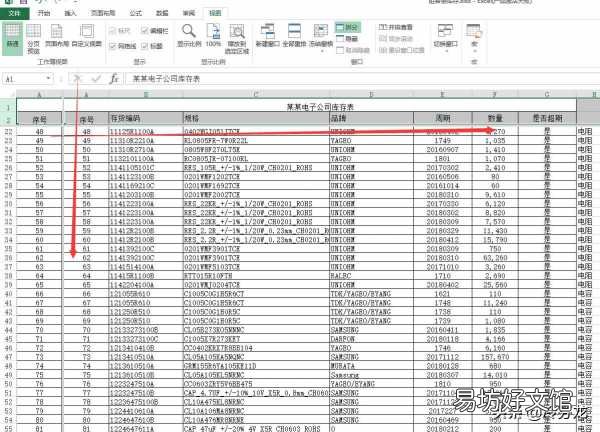Click header cell 是否超期

click(x=547, y=118)
